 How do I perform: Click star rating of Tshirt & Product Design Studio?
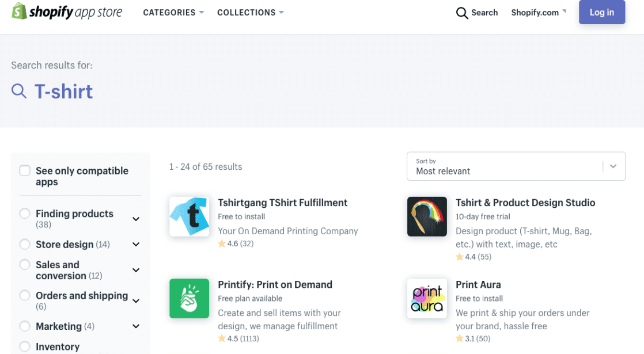click(x=473, y=257)
